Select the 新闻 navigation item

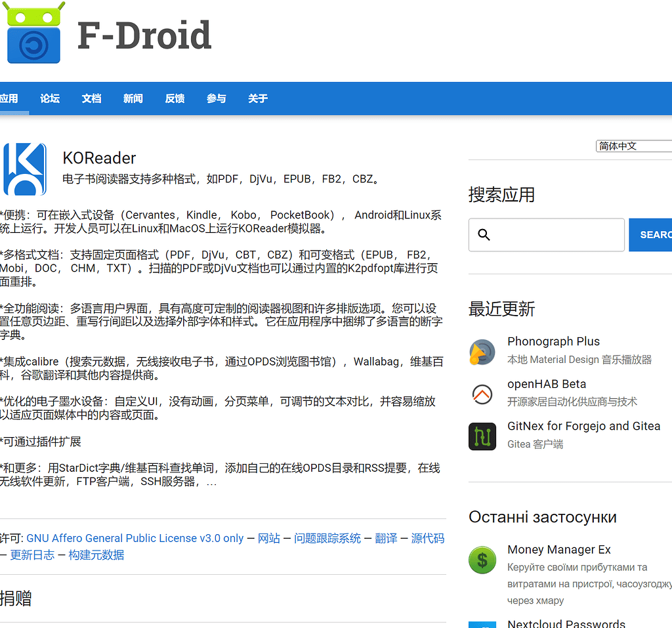coord(133,98)
